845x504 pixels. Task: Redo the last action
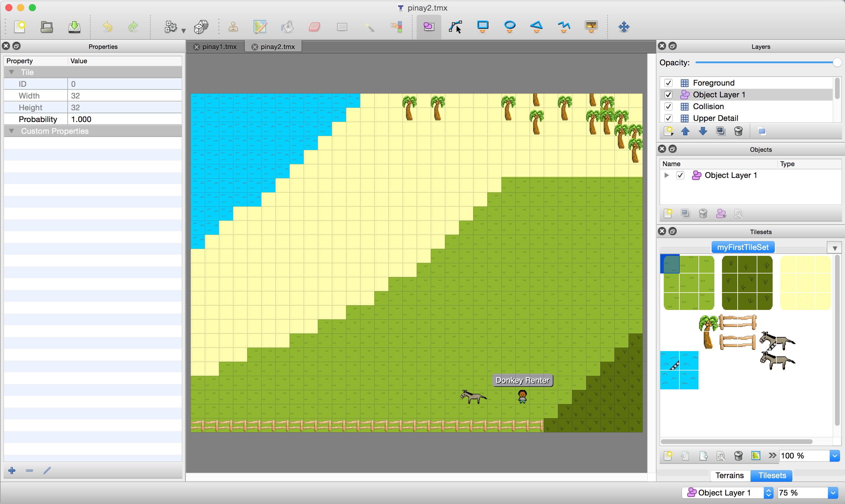(132, 26)
